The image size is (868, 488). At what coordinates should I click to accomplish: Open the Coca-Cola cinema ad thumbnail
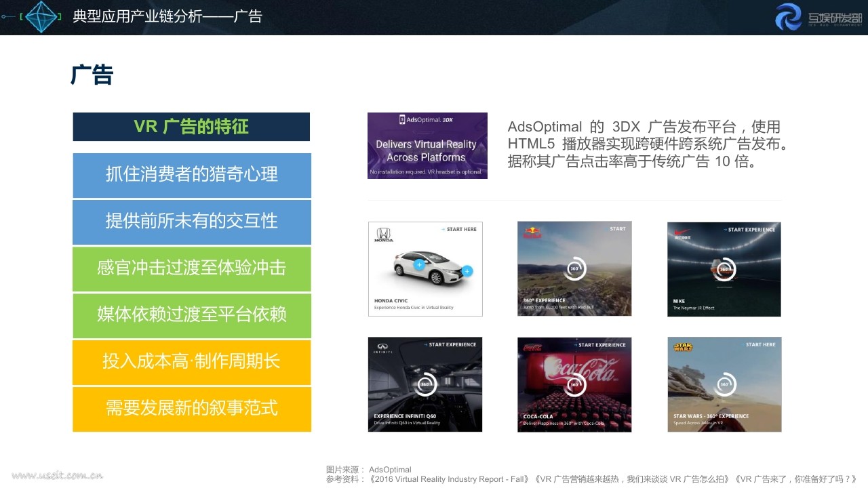574,384
